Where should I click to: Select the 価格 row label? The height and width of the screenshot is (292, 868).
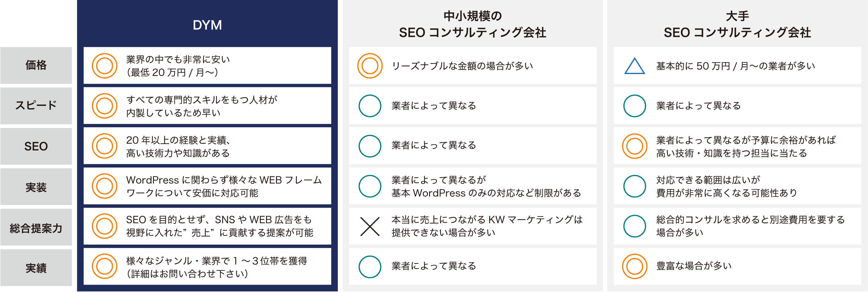point(36,65)
